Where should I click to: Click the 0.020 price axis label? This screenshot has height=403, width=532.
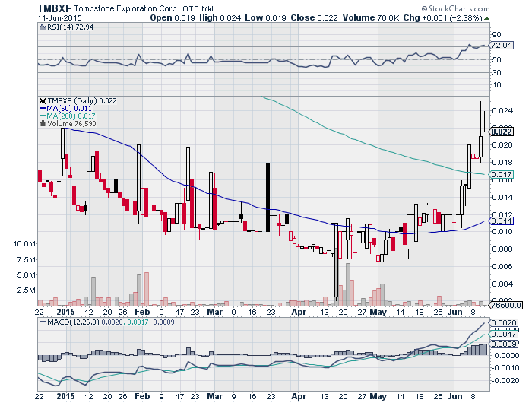pyautogui.click(x=502, y=145)
